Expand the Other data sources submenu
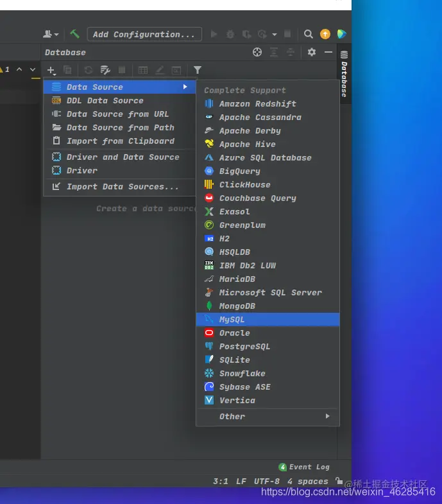 tap(268, 417)
